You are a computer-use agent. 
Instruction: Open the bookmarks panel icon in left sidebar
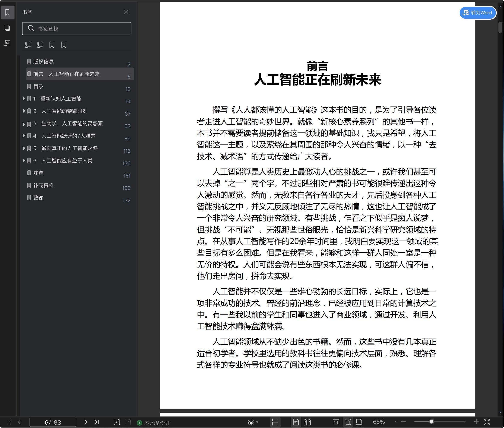pos(7,12)
